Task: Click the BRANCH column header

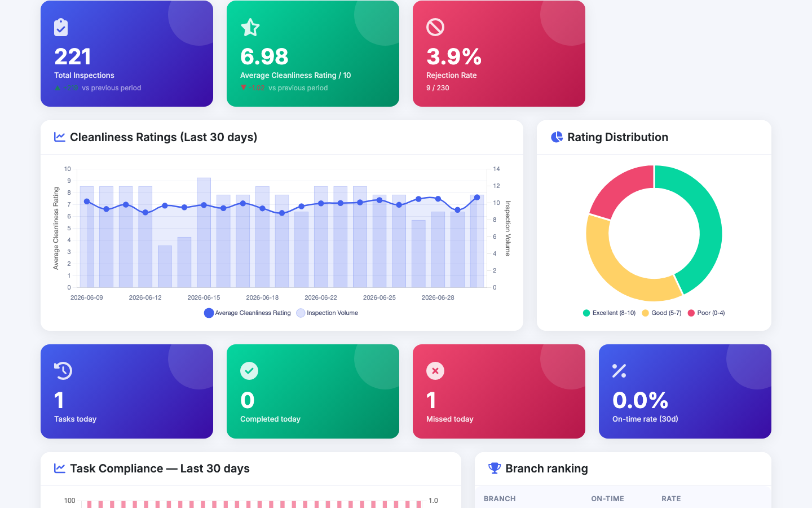Action: 500,498
